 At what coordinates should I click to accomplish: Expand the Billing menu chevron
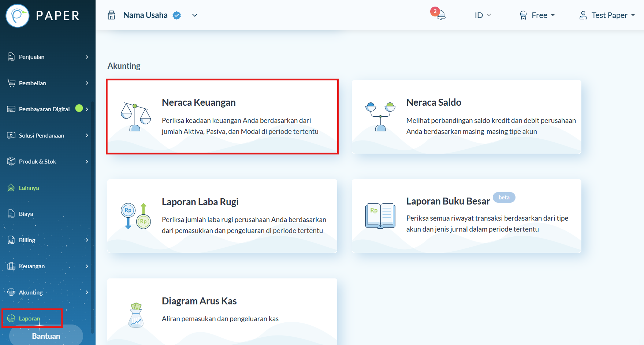click(87, 240)
